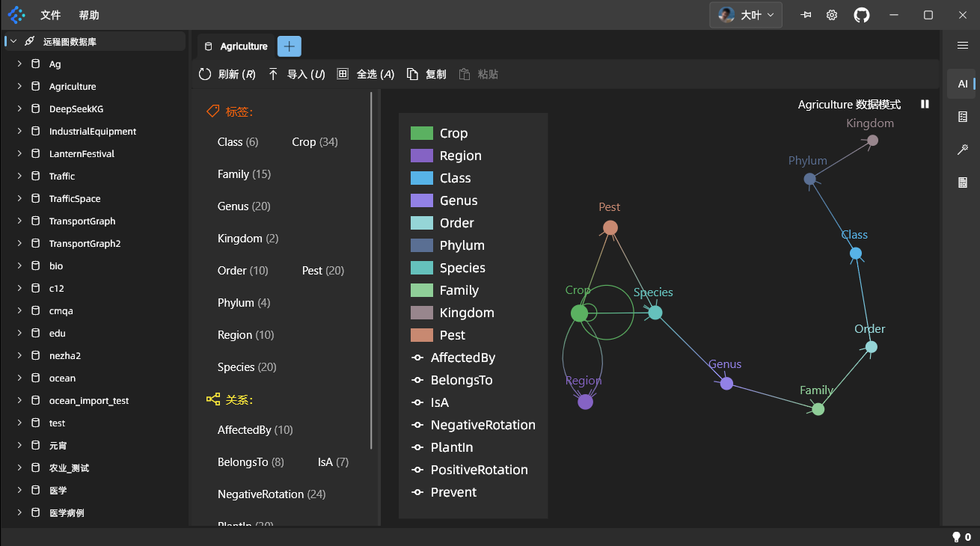Click the database icon beside Ag
This screenshot has width=980, height=546.
coord(35,64)
